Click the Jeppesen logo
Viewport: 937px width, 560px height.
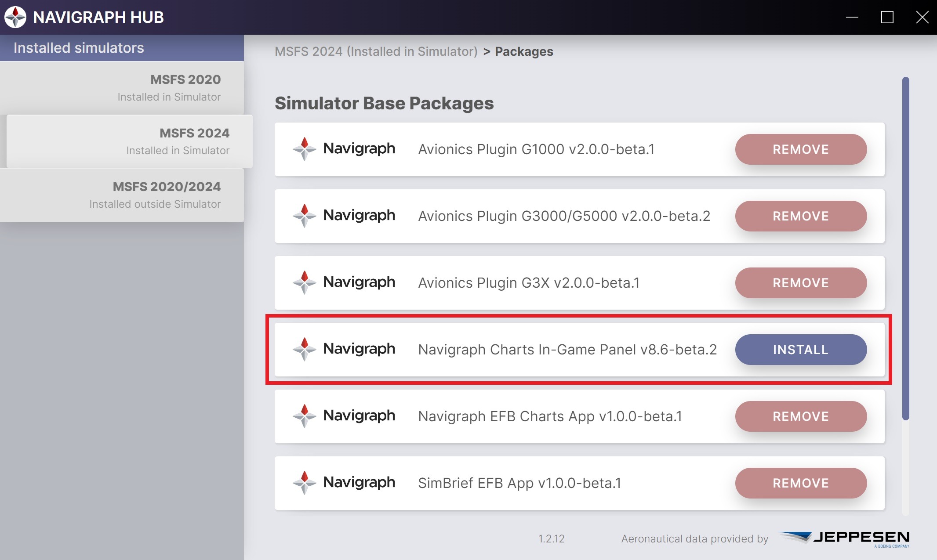(844, 539)
